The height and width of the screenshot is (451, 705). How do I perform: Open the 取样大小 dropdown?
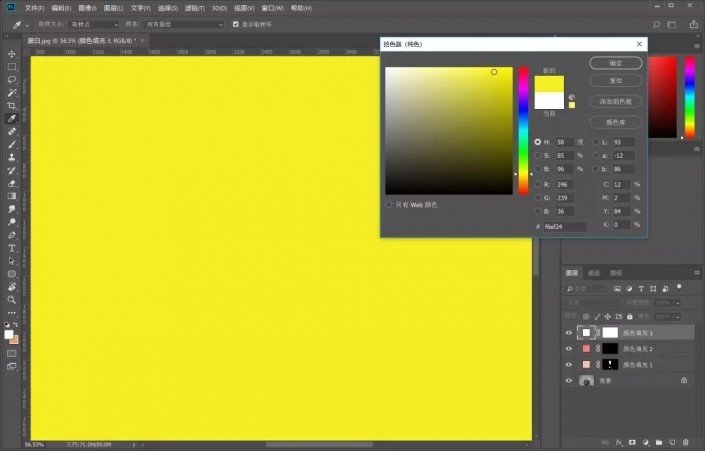94,23
